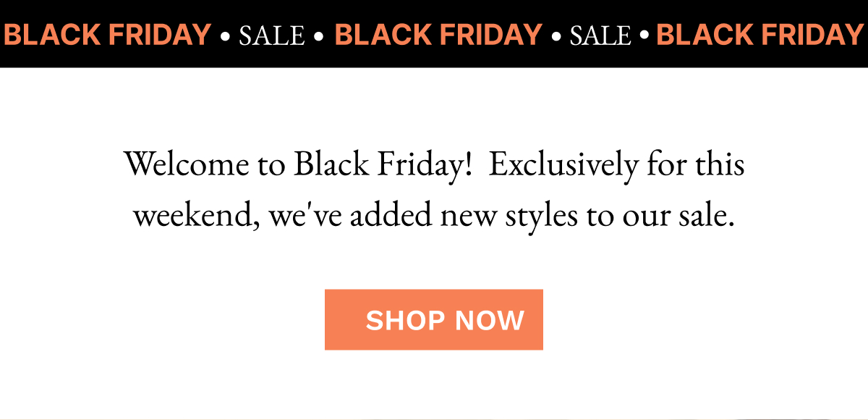
Task: Click the bullet dot after second BLACK FRIDAY
Action: pyautogui.click(x=556, y=34)
